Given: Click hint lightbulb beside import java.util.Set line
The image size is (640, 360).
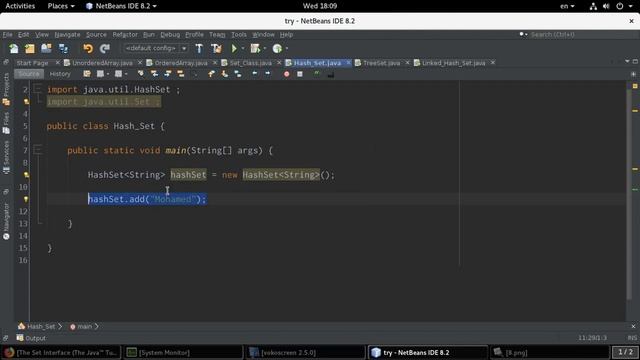Looking at the screenshot, I should click(x=26, y=102).
